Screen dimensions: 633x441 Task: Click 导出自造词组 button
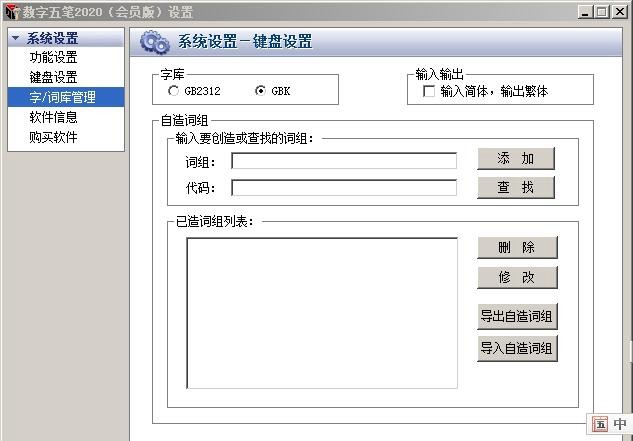click(x=517, y=316)
